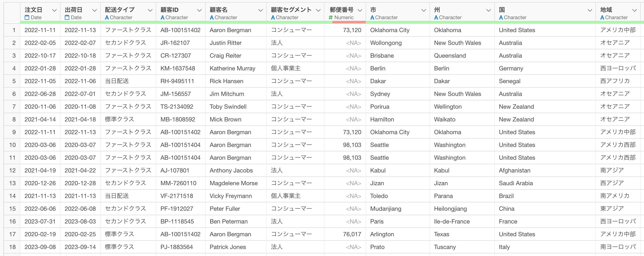
Task: Open the 注文日 column dropdown menu
Action: tap(54, 10)
